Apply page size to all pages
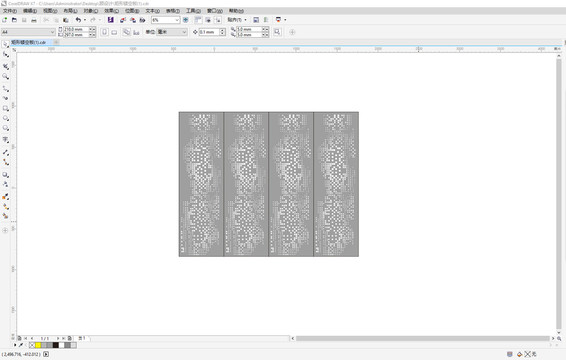 click(126, 32)
